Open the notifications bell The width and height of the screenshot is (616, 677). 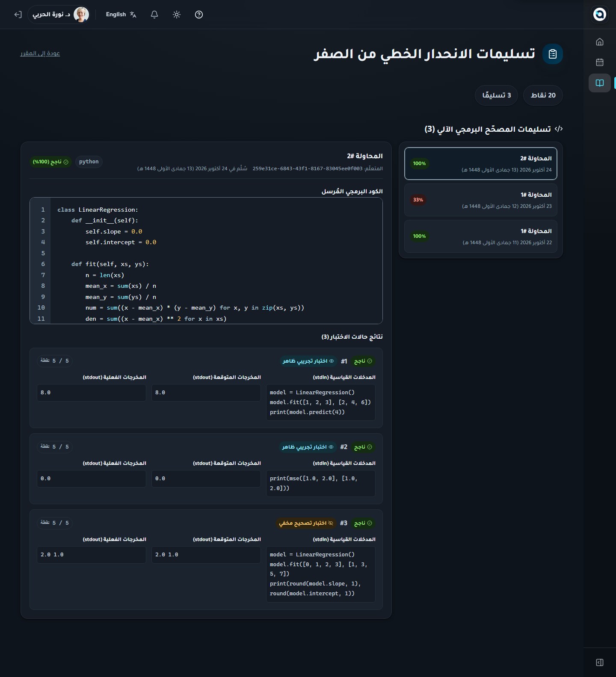[x=154, y=15]
